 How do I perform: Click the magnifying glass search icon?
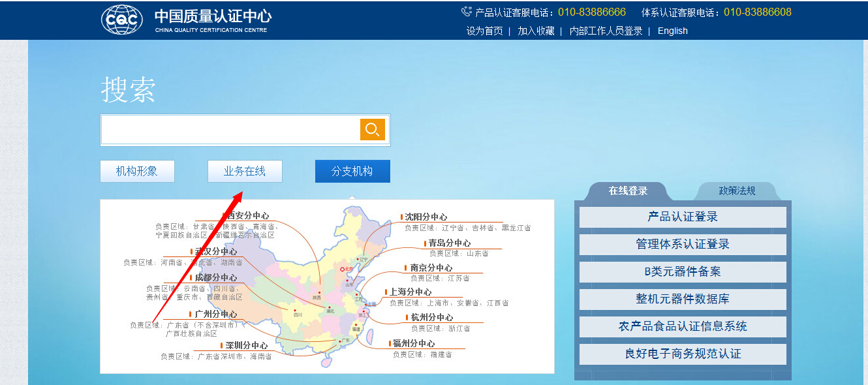coord(371,129)
